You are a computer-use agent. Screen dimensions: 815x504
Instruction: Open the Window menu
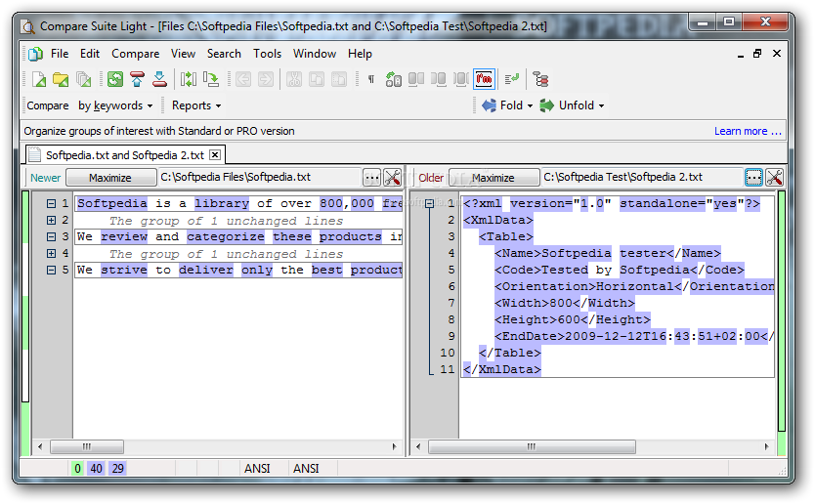click(315, 54)
